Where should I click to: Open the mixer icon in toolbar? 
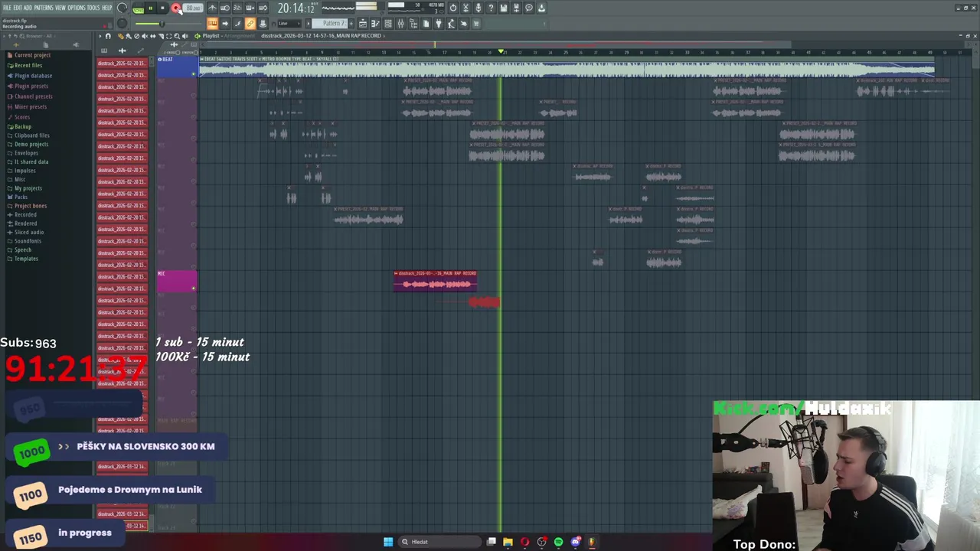click(x=400, y=24)
